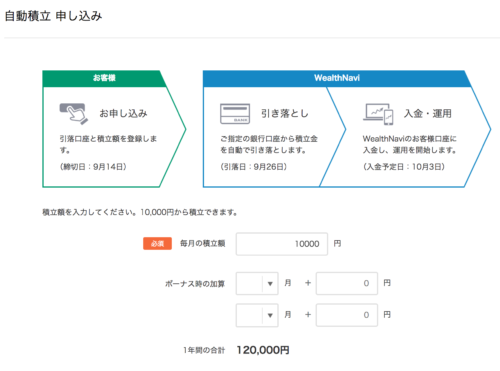Screen dimensions: 500x371
Task: Open the second bonus month dropdown
Action: pos(257,315)
